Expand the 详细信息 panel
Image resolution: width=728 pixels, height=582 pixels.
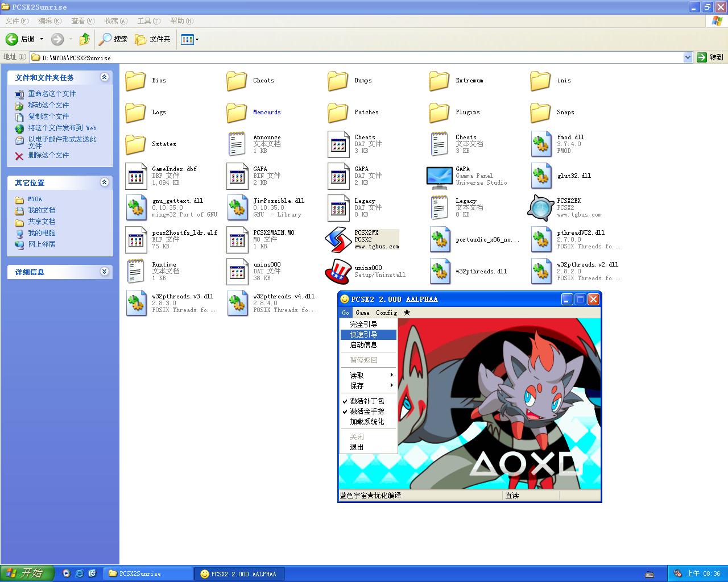(104, 272)
